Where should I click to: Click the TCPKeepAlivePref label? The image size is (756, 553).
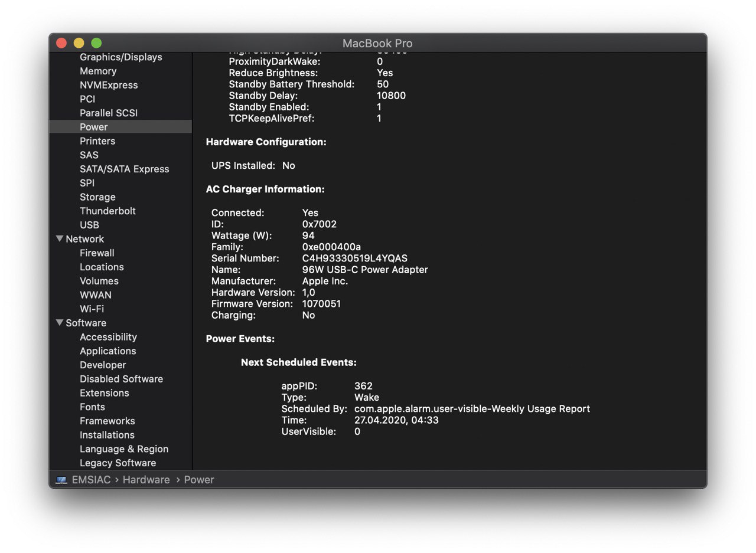click(272, 119)
